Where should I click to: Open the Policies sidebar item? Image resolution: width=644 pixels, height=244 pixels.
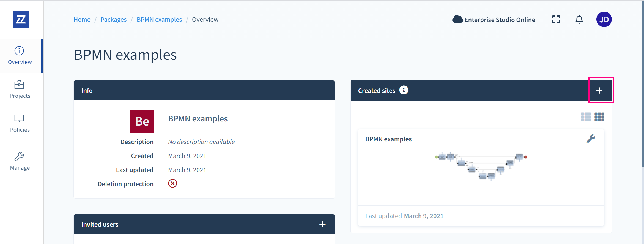point(20,124)
